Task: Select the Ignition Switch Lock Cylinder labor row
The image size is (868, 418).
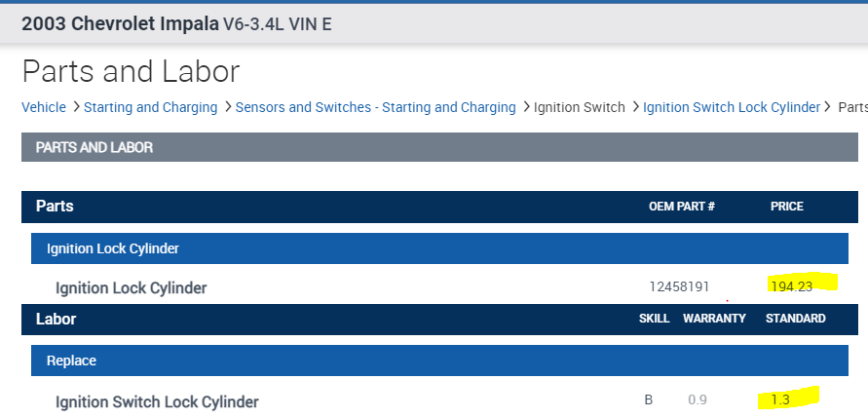Action: coord(157,401)
